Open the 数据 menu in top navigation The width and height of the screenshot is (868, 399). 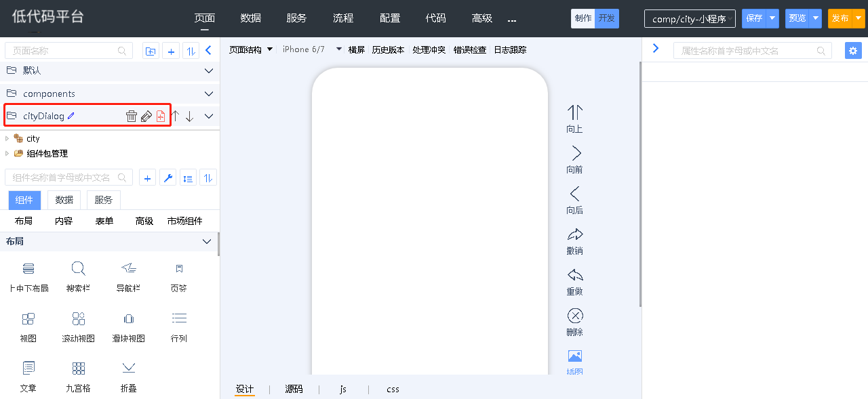pos(251,18)
